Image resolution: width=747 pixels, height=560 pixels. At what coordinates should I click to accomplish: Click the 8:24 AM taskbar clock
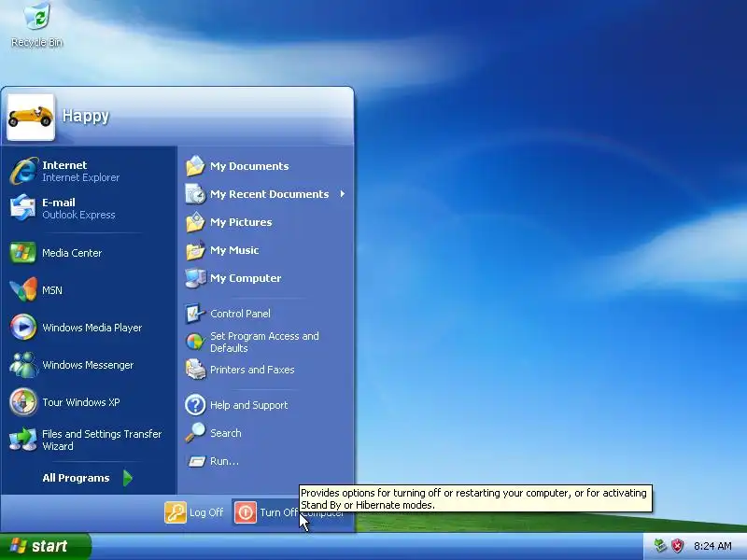click(712, 546)
